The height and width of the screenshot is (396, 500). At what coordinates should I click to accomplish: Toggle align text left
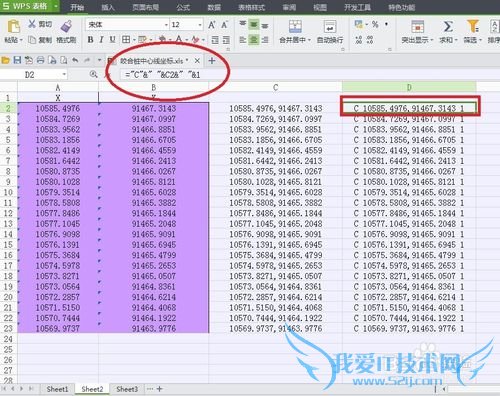tap(243, 40)
